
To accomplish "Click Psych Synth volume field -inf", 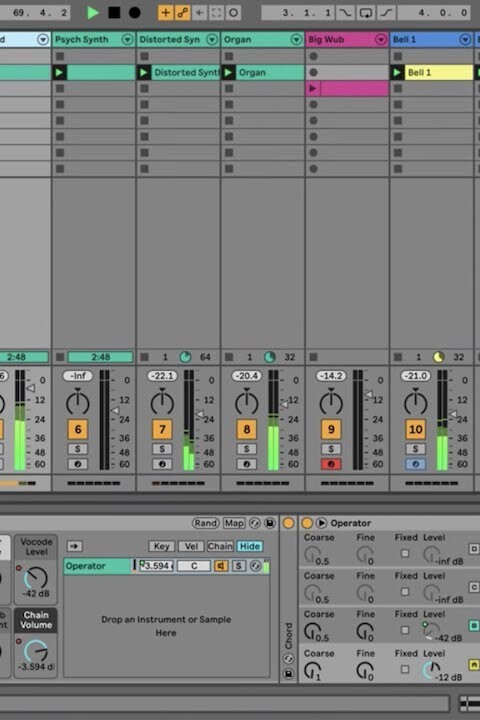I will 78,376.
